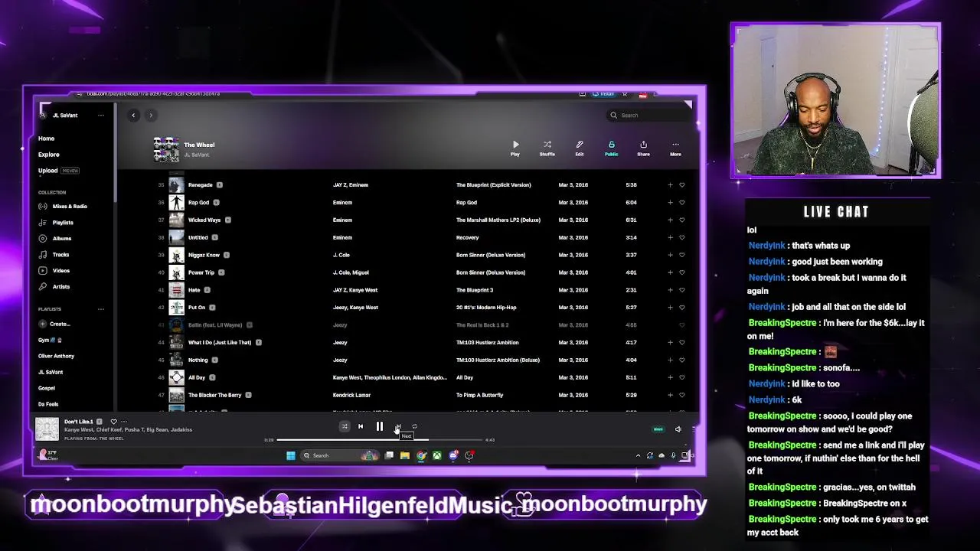Play The Wheel playlist
Screen dimensions: 980x551
tap(515, 148)
